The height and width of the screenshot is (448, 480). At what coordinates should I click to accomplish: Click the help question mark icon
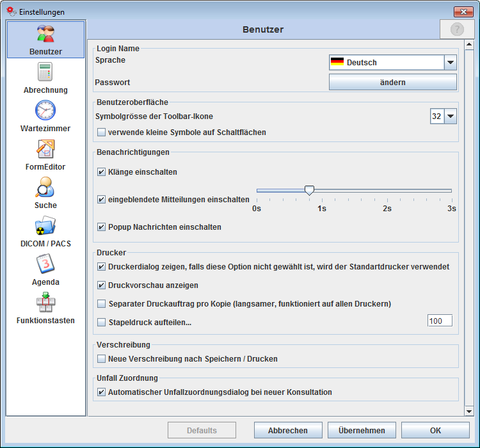tap(457, 29)
